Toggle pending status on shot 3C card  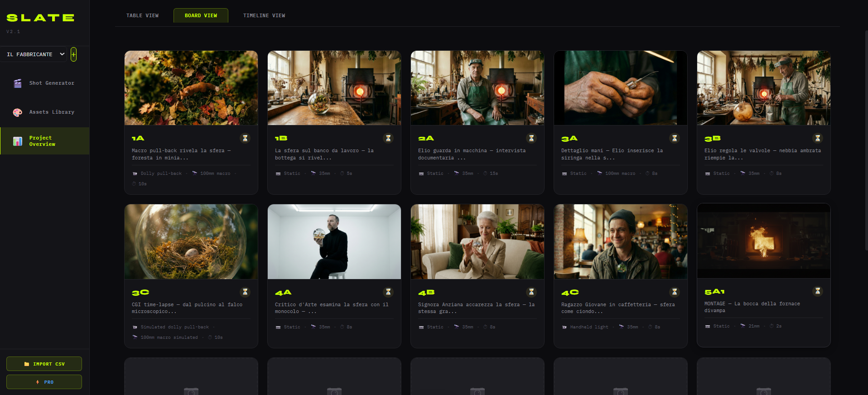tap(245, 292)
